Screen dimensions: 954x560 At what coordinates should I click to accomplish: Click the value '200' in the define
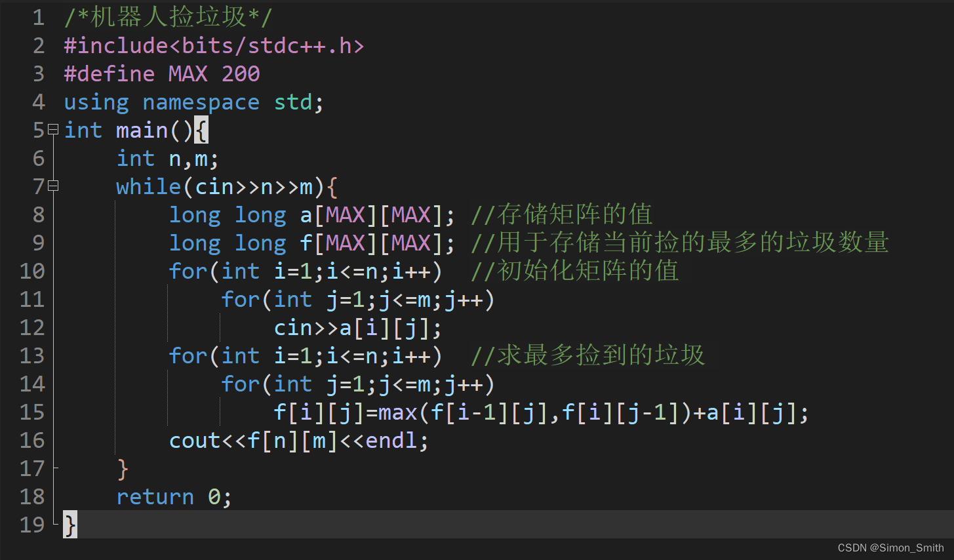(241, 74)
